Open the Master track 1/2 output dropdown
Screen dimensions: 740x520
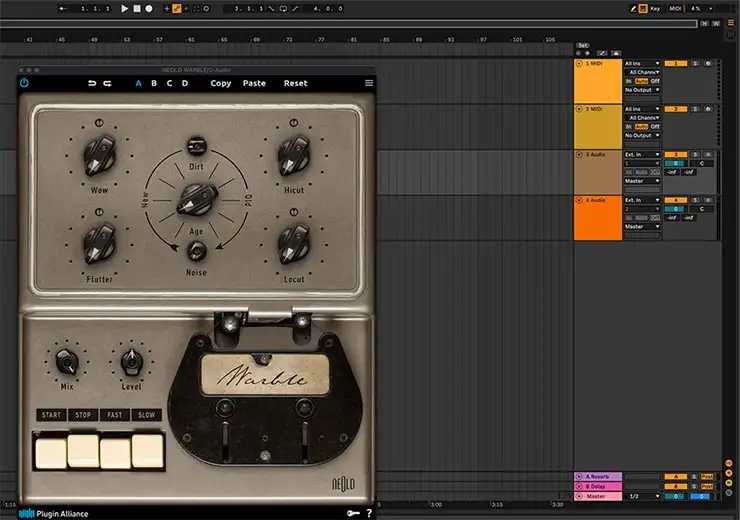[x=644, y=496]
